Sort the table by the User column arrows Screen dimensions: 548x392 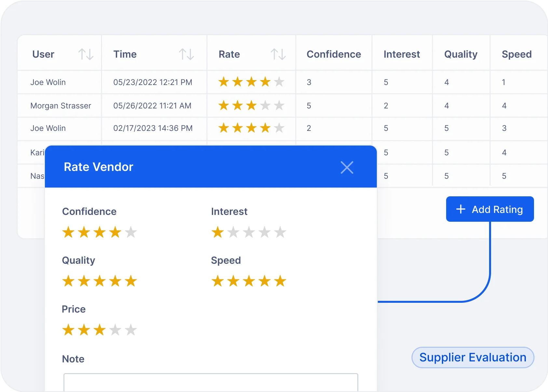pos(87,54)
